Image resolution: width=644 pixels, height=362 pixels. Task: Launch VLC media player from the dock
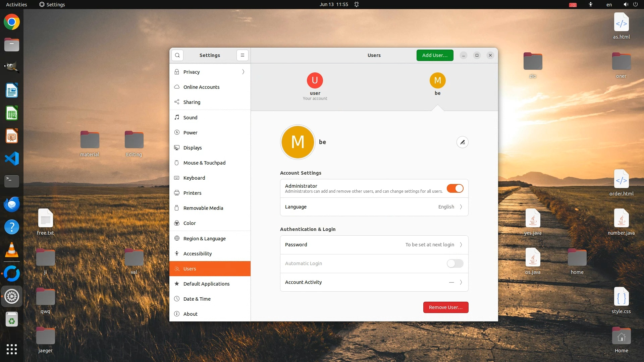click(12, 250)
